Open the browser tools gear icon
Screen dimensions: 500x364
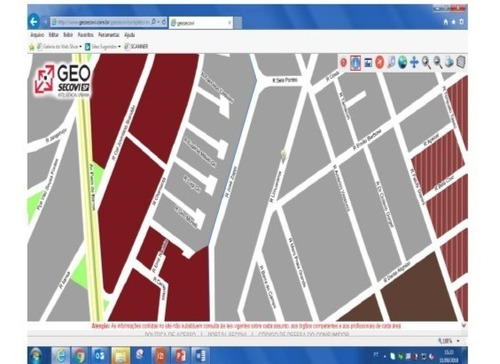pyautogui.click(x=461, y=22)
